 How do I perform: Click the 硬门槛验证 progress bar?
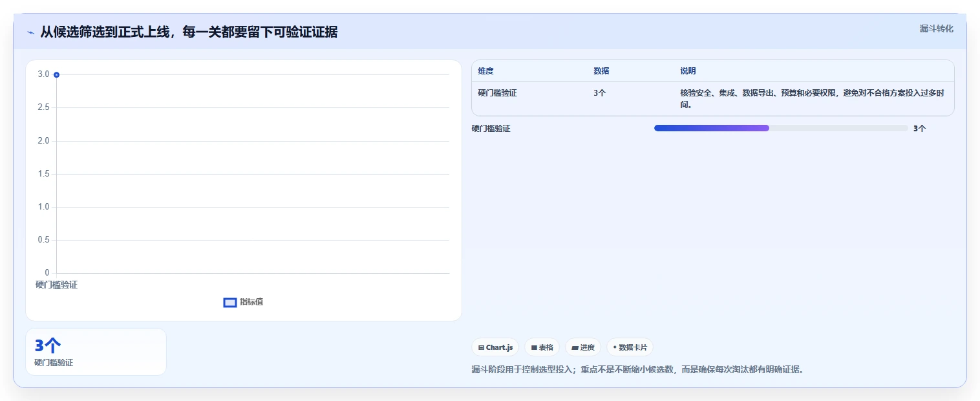point(781,128)
